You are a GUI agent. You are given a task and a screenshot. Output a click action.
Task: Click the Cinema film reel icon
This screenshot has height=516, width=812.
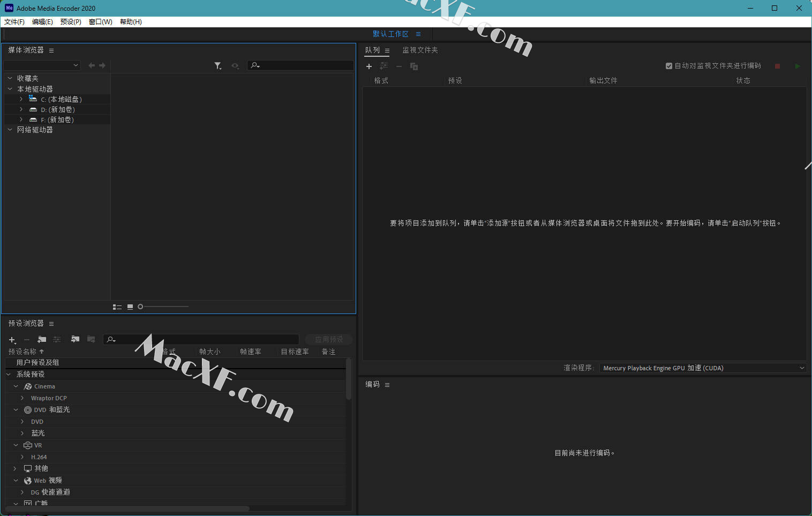click(x=28, y=386)
